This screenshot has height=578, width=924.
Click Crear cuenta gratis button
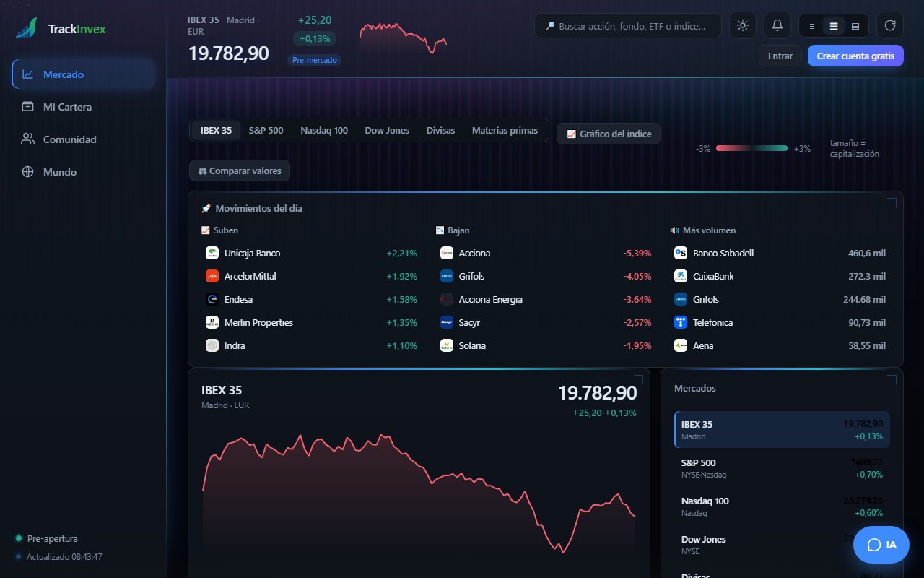[x=855, y=56]
